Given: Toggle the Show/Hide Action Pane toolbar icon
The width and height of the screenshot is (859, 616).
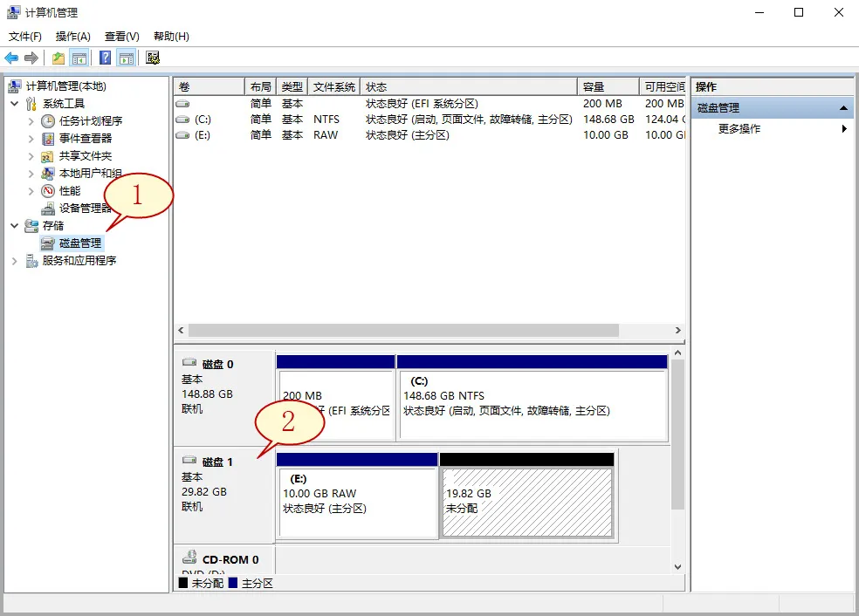Looking at the screenshot, I should pyautogui.click(x=127, y=58).
